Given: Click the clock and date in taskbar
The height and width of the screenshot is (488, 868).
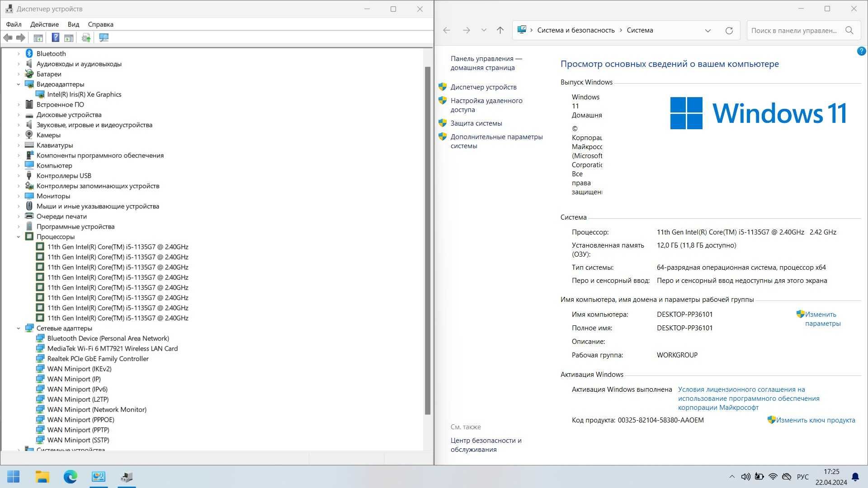Looking at the screenshot, I should pos(831,477).
